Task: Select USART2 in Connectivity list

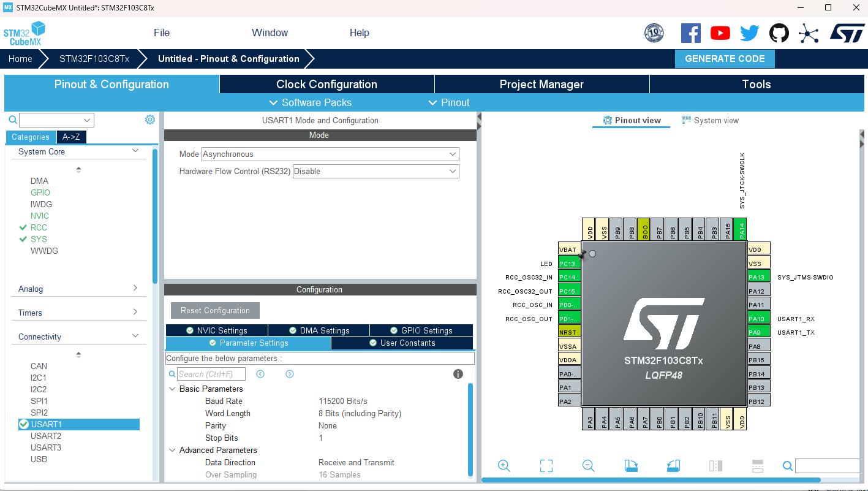Action: point(46,436)
